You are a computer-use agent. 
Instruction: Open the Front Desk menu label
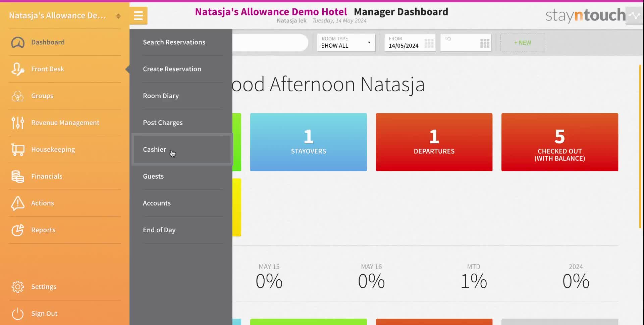pyautogui.click(x=48, y=69)
